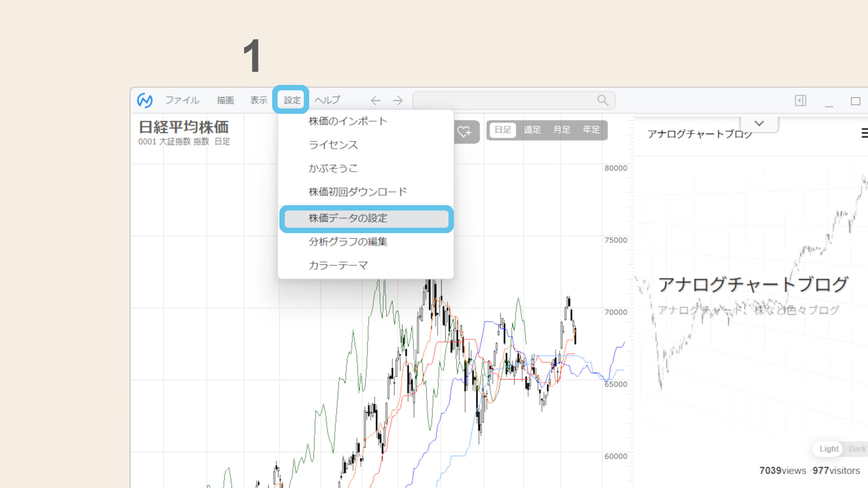The width and height of the screenshot is (868, 488).
Task: Open the blog hamburger menu
Action: [864, 133]
